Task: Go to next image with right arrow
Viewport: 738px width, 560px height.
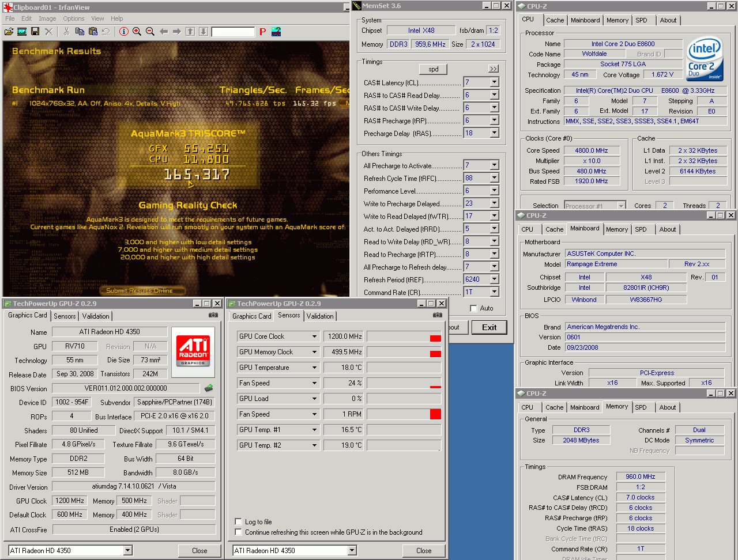Action: pyautogui.click(x=177, y=32)
